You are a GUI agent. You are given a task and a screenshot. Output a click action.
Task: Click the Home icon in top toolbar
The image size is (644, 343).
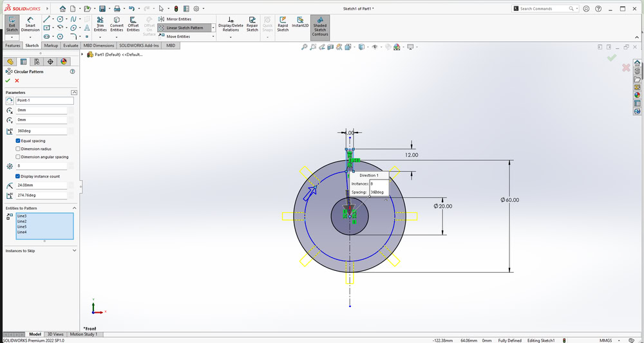62,8
